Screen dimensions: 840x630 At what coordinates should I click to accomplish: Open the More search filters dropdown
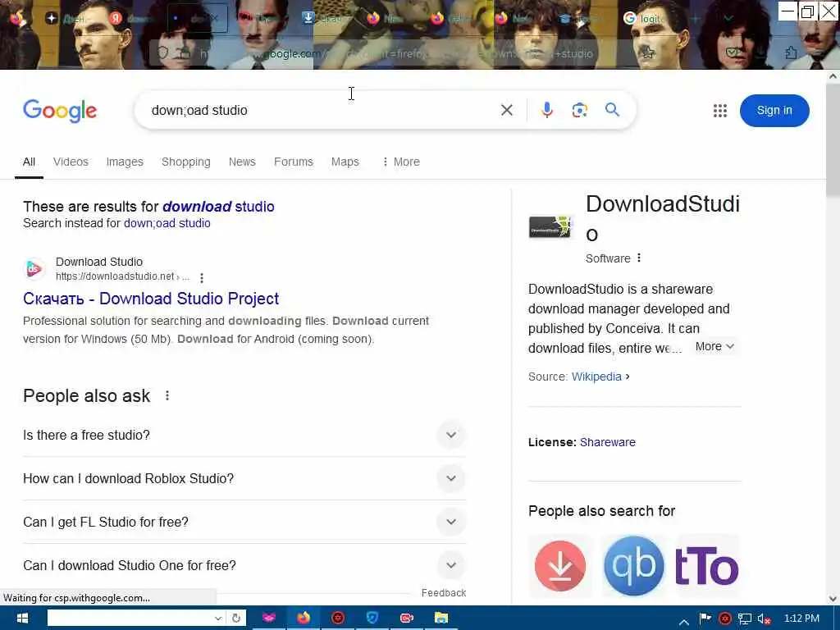(x=400, y=162)
